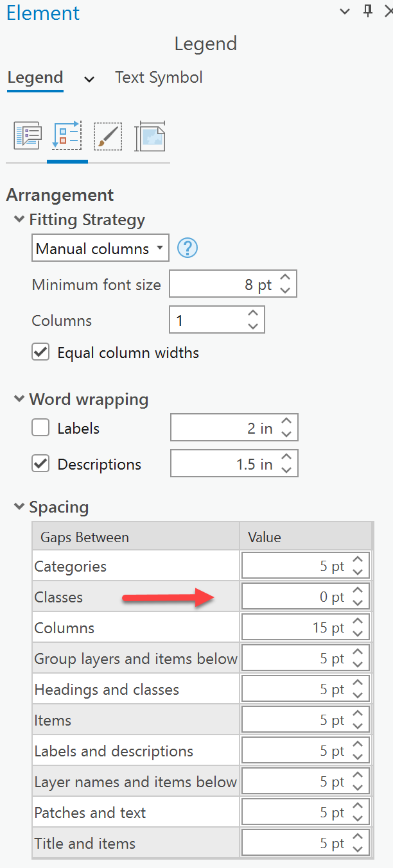Click the blue help question mark icon
This screenshot has width=393, height=868.
(x=187, y=248)
